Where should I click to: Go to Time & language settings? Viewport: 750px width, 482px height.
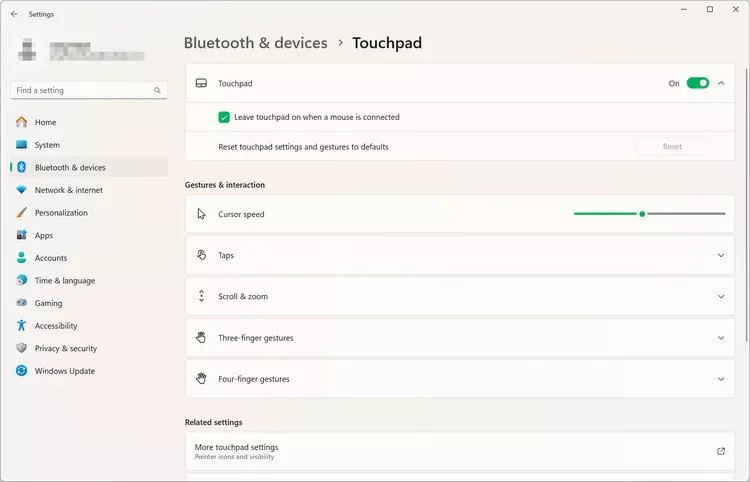click(65, 281)
